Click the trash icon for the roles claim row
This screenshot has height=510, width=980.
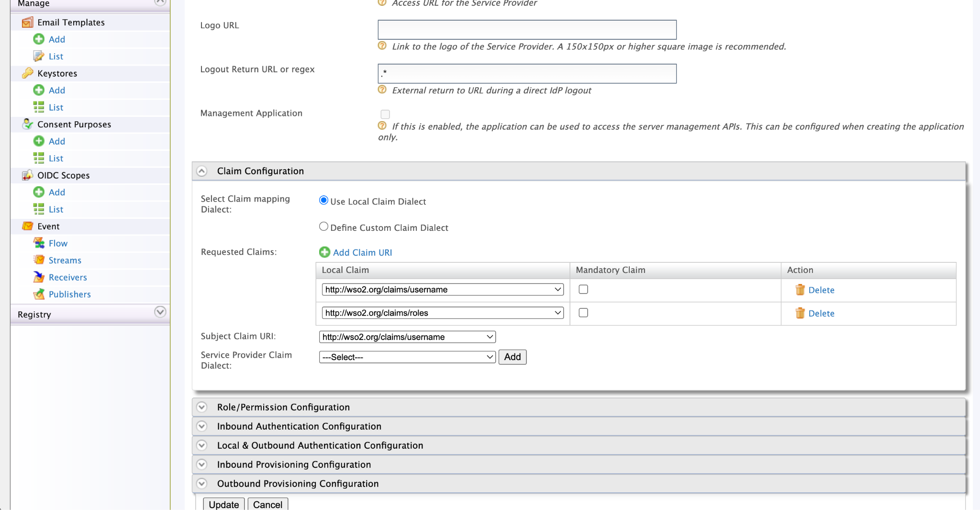tap(800, 313)
